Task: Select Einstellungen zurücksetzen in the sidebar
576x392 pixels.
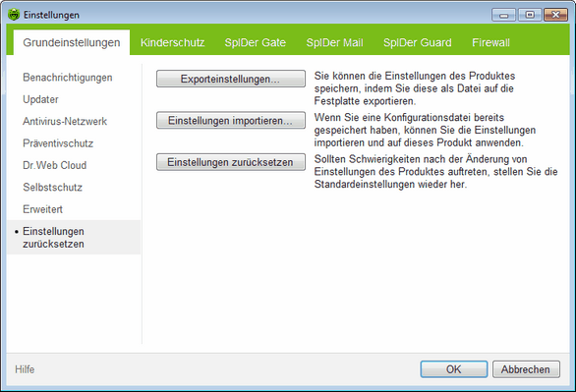Action: [x=74, y=238]
